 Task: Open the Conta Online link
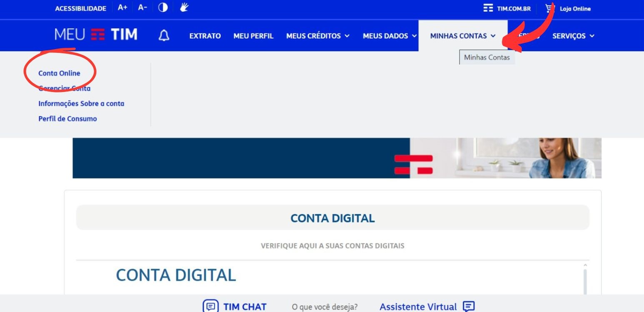[x=59, y=73]
